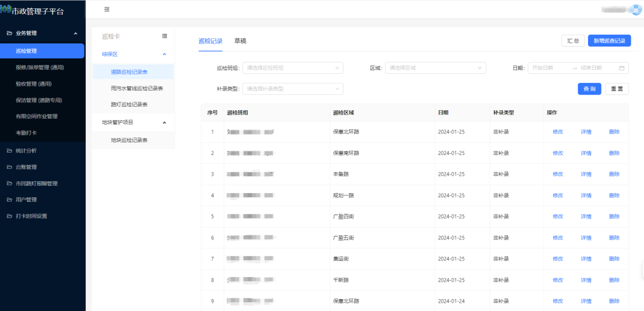Click the sidebar collapse icon in top header
This screenshot has width=644, height=311.
[107, 10]
